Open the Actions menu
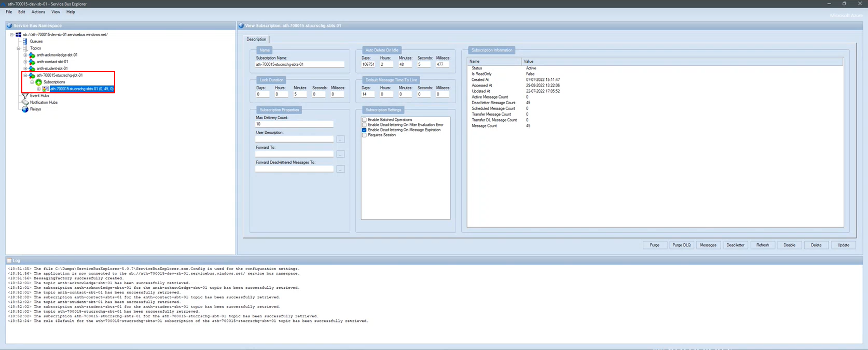868x350 pixels. [38, 12]
